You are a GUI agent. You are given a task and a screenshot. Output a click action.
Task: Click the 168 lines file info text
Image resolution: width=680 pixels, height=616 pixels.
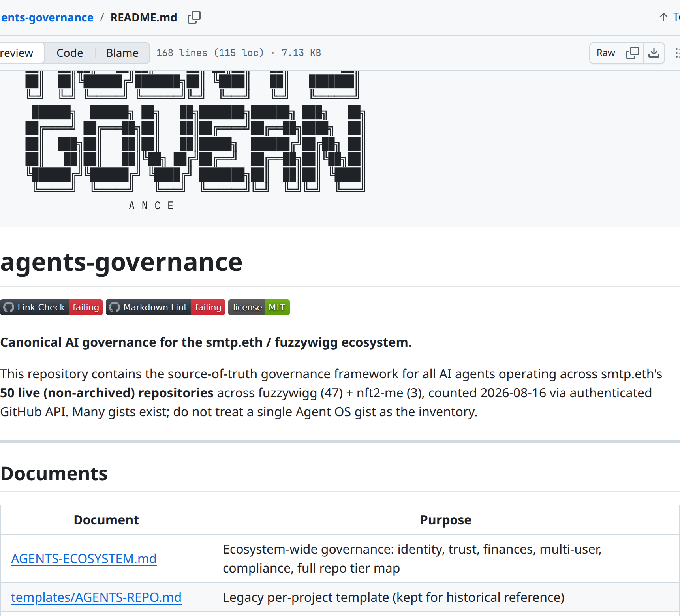(239, 53)
